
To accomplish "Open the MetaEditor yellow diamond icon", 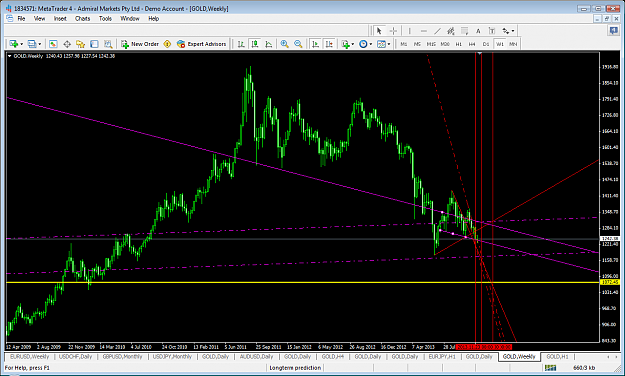I will [x=167, y=44].
